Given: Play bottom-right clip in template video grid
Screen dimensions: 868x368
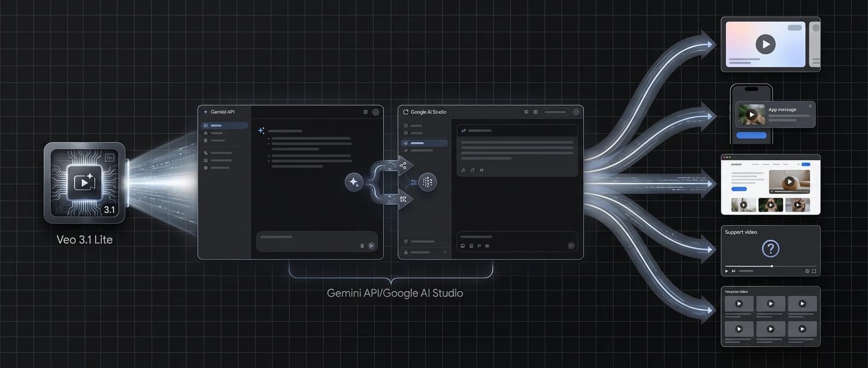Looking at the screenshot, I should 802,329.
